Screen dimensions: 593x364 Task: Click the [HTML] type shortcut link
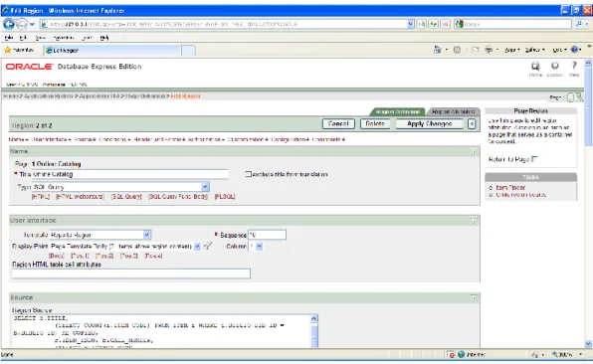(x=41, y=197)
